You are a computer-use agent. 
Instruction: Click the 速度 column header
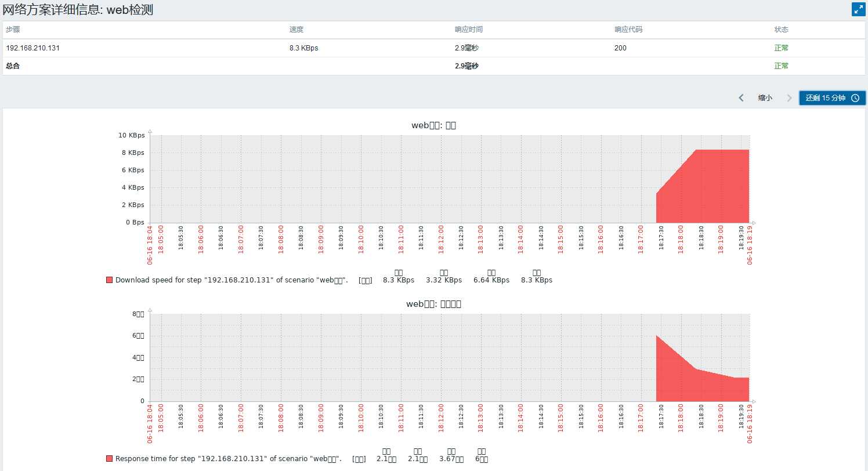pos(296,30)
